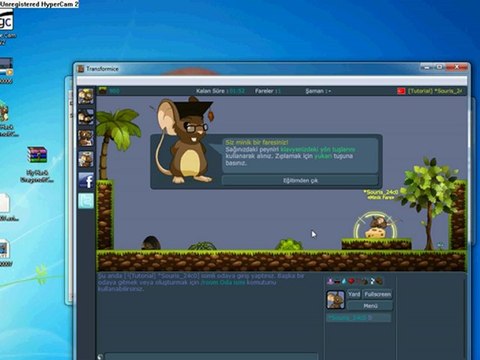Viewport: 480px width, 360px height.
Task: Click the Fareler count in the top bar
Action: coord(268,91)
